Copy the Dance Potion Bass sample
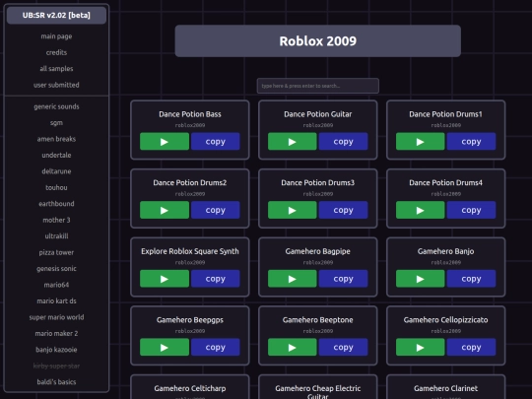Image resolution: width=532 pixels, height=399 pixels. 215,142
